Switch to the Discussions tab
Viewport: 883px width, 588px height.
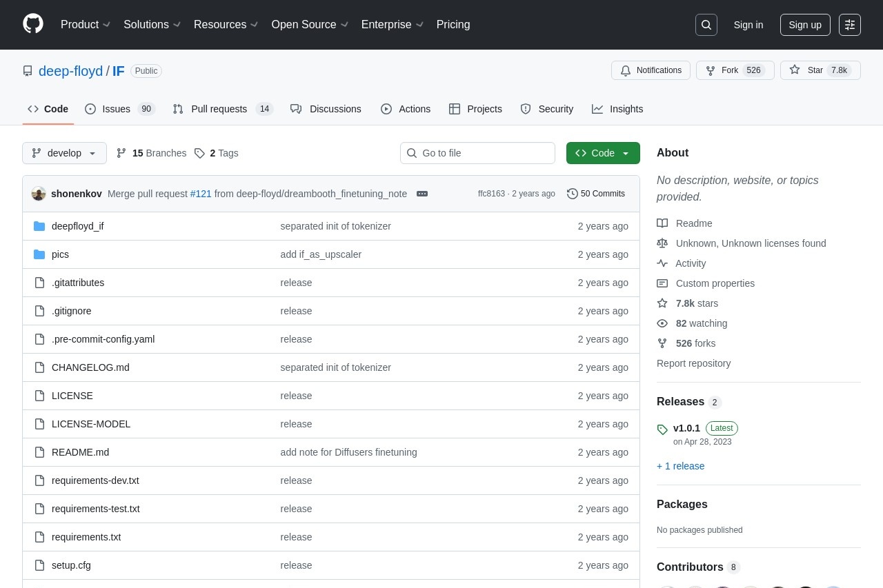click(x=326, y=109)
